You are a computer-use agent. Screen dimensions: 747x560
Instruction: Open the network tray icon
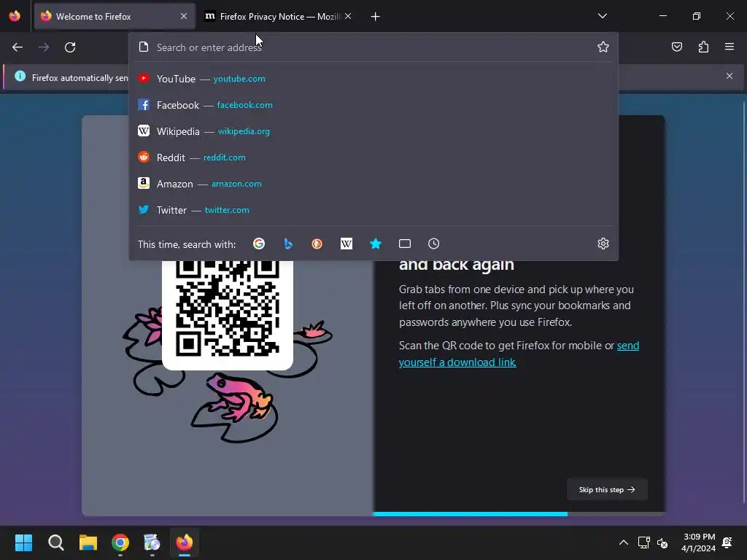coord(643,542)
